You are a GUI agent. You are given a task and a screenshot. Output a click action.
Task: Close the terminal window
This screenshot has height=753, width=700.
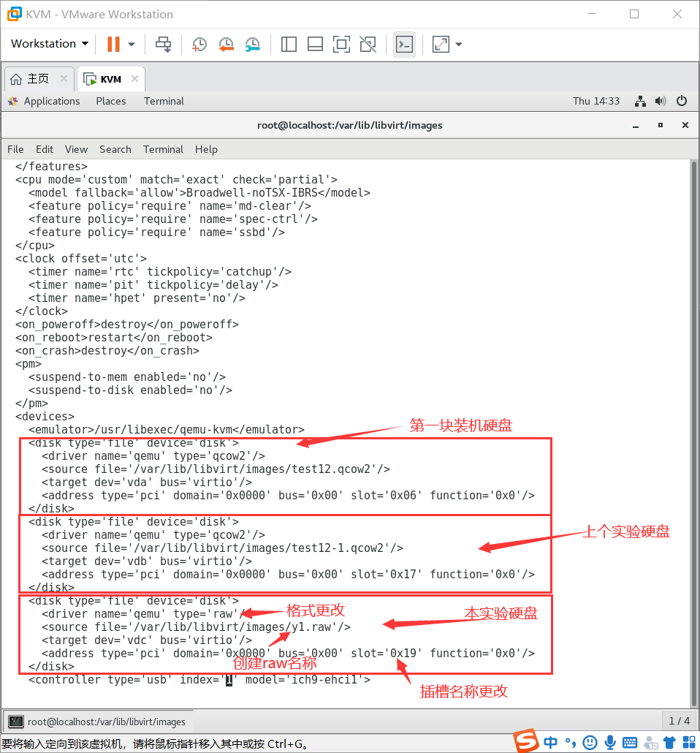pos(685,125)
